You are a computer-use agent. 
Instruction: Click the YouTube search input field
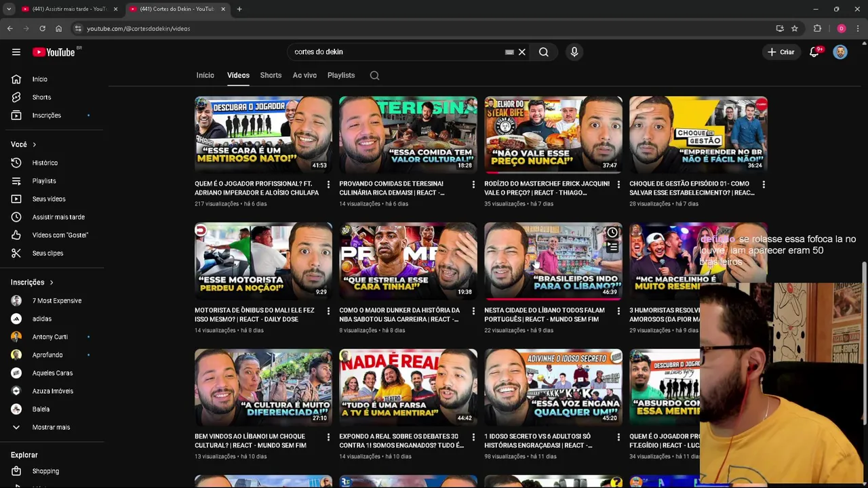tap(399, 52)
